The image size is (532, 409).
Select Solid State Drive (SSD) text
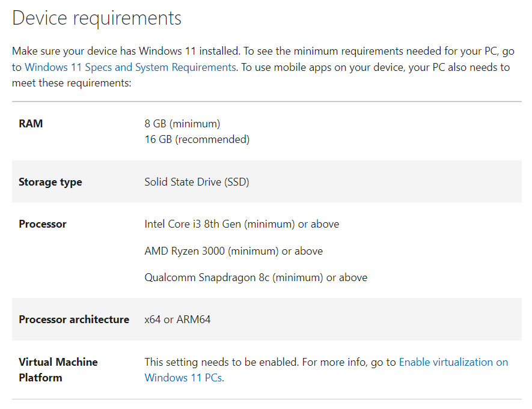point(197,182)
